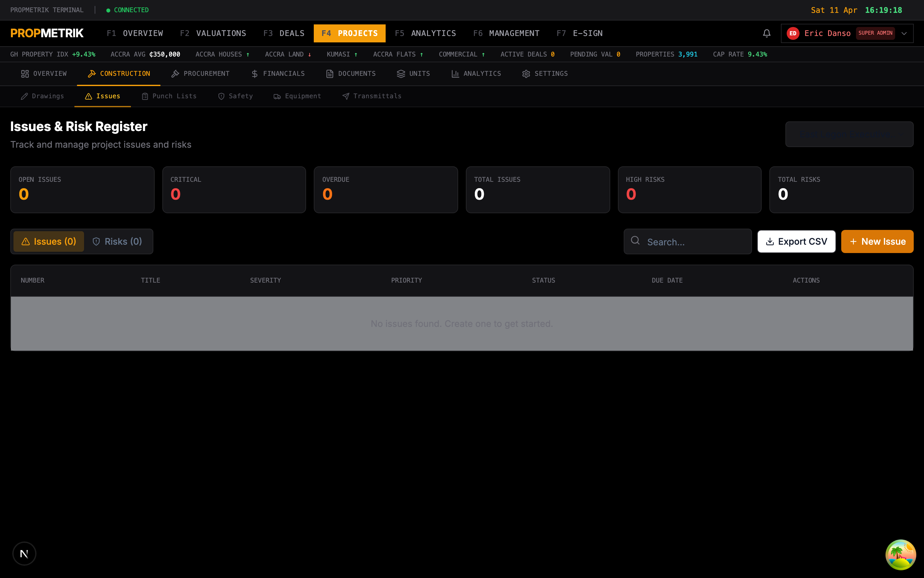Open the Safety sub-tab
Image resolution: width=924 pixels, height=578 pixels.
[x=235, y=96]
